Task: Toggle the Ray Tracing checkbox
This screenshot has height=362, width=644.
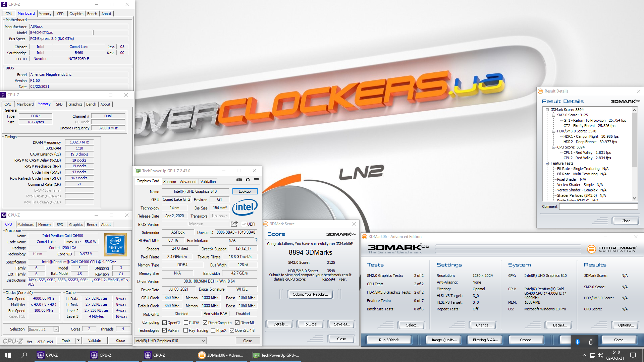Action: click(186, 330)
